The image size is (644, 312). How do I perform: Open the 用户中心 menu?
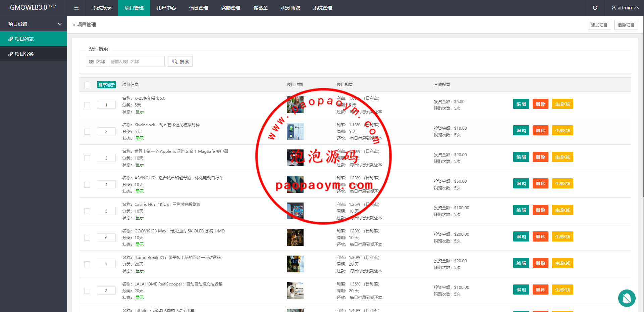point(166,8)
